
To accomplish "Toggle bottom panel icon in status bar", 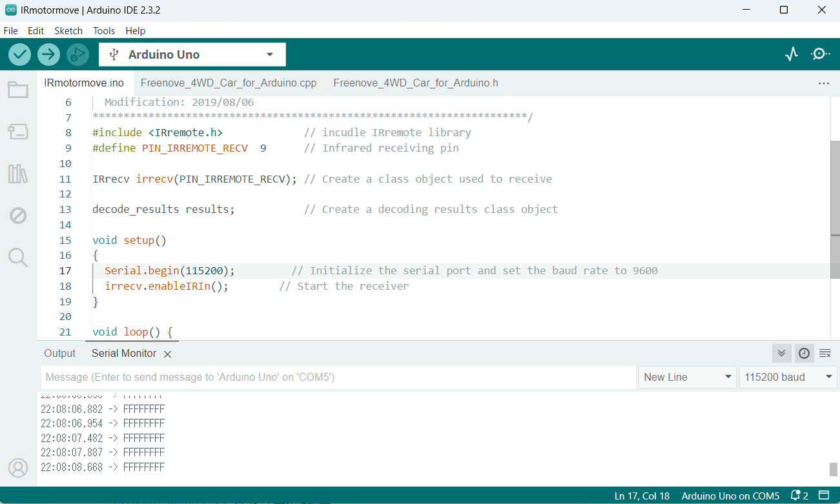I will (x=824, y=496).
